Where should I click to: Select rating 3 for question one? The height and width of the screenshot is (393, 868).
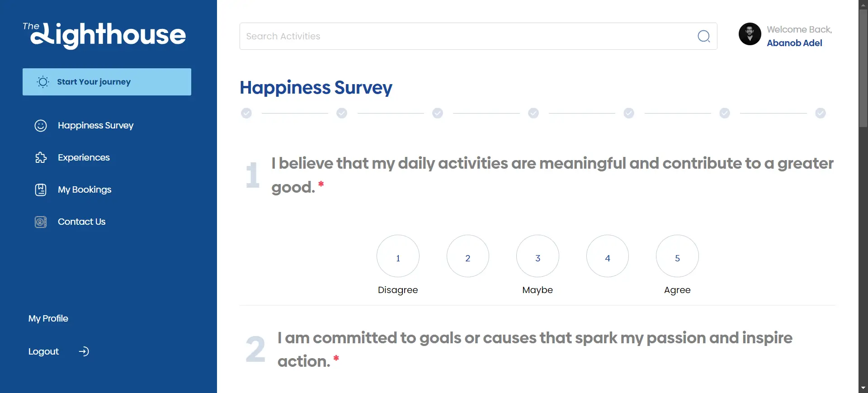(538, 256)
